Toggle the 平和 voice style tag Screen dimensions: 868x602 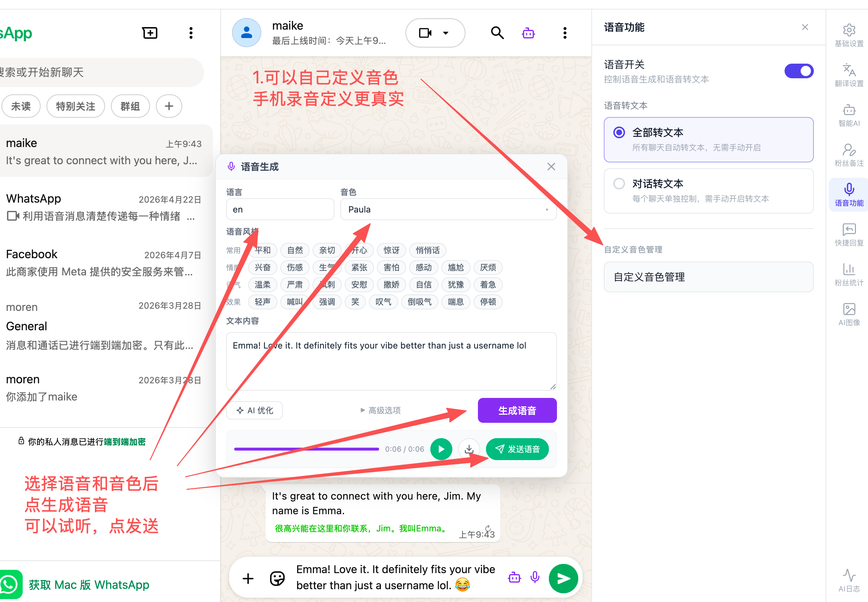point(263,251)
